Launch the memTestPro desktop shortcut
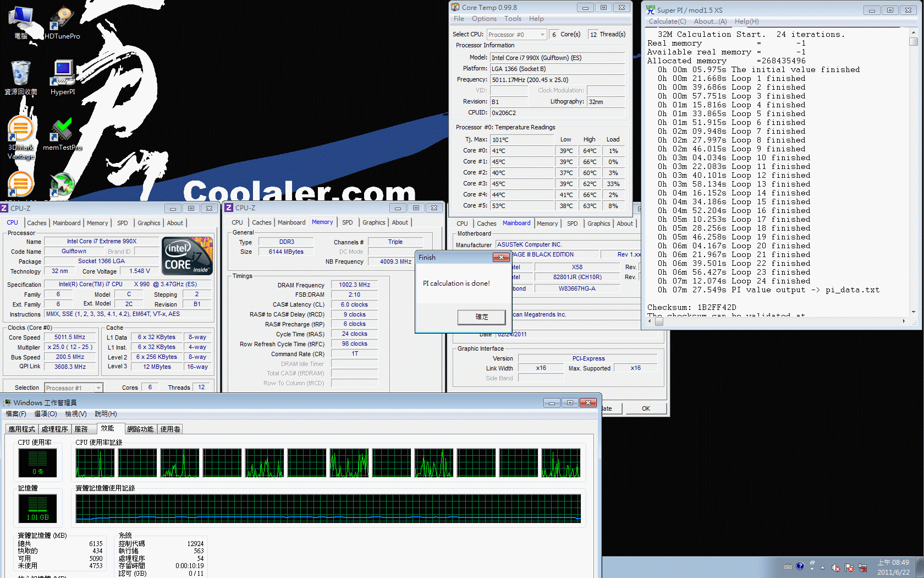 pos(62,134)
